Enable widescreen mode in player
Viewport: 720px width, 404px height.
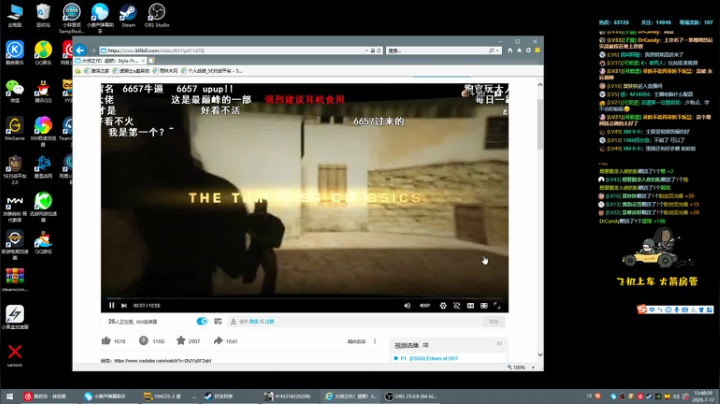[x=470, y=305]
